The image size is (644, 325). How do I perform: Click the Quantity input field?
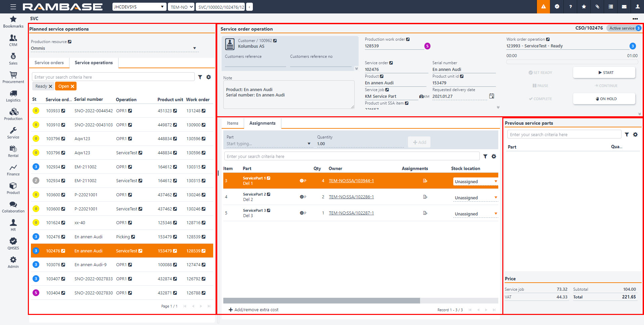pyautogui.click(x=359, y=144)
